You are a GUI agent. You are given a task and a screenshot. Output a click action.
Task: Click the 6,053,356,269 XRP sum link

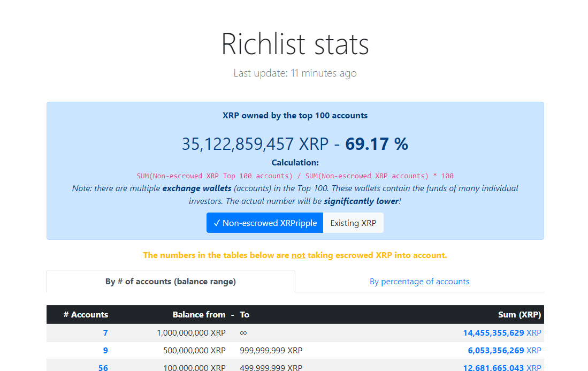point(502,351)
